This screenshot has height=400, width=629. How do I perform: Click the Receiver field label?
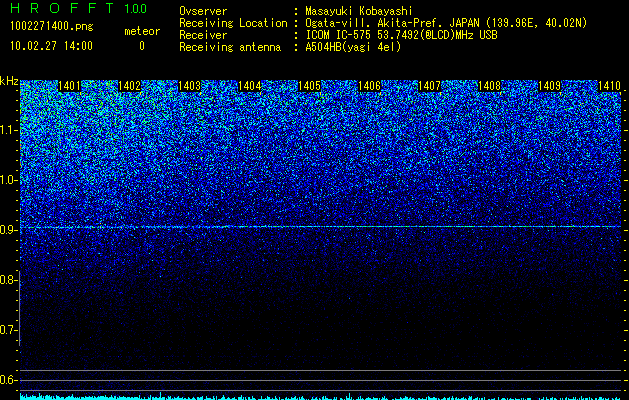[x=203, y=35]
